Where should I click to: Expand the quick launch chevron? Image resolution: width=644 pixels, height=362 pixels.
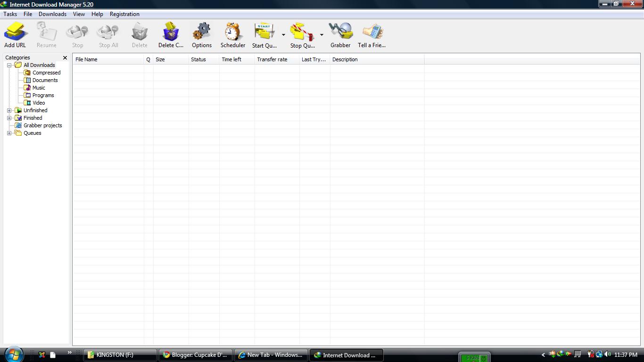69,353
